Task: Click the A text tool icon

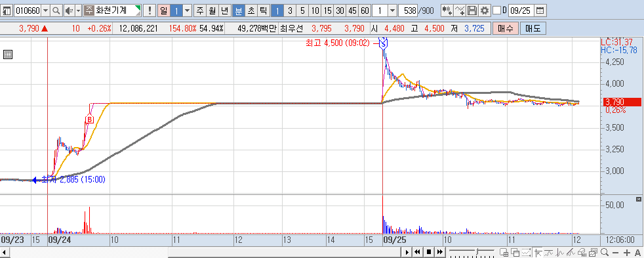Action: point(637,252)
